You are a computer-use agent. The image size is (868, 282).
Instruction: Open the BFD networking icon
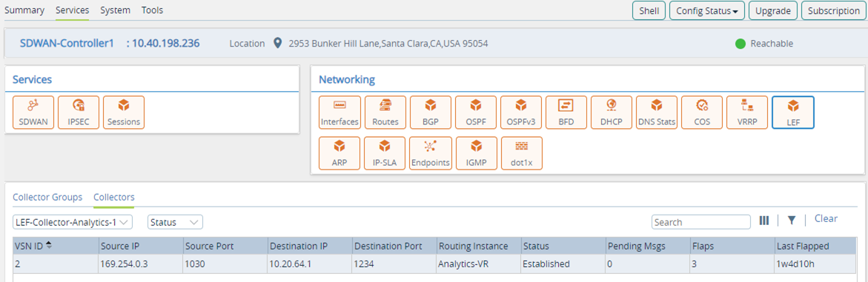point(566,113)
